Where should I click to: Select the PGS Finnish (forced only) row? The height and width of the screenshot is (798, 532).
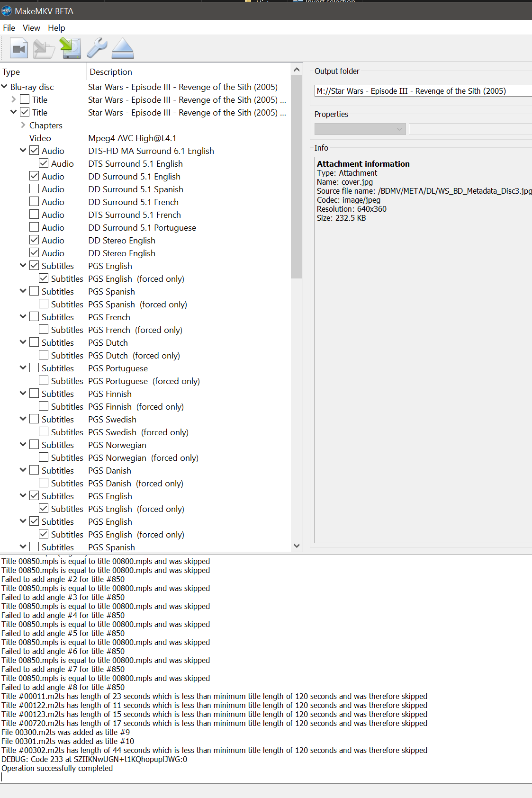[x=145, y=407]
